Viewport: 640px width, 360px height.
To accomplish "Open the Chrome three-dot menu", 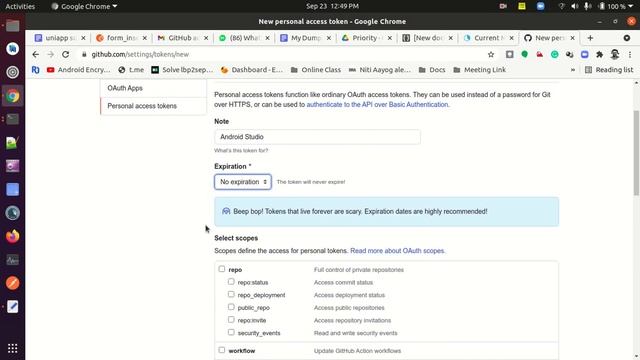I will click(x=630, y=54).
